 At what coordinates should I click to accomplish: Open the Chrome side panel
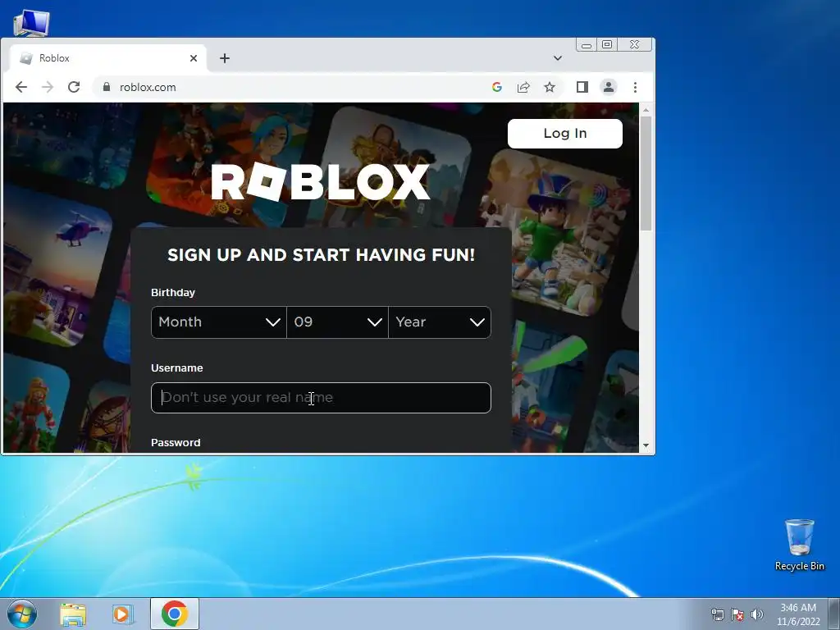click(582, 87)
